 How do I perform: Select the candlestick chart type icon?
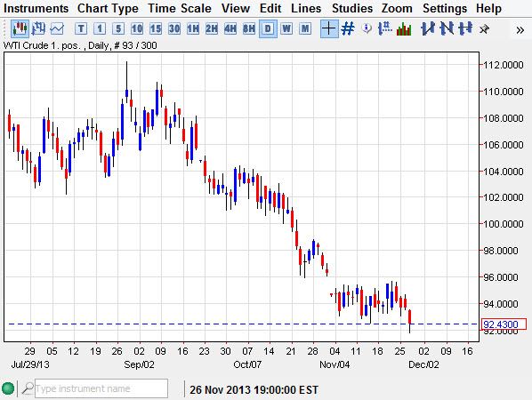(x=20, y=28)
